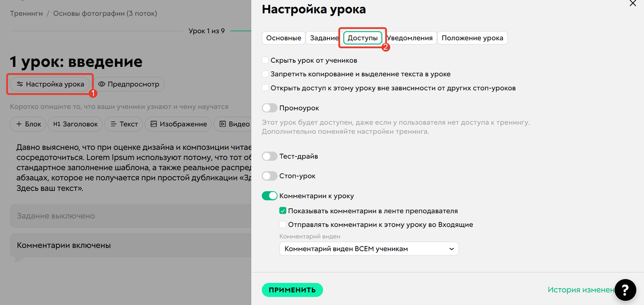Open the Настройка урока button
644x305 pixels.
(x=50, y=84)
